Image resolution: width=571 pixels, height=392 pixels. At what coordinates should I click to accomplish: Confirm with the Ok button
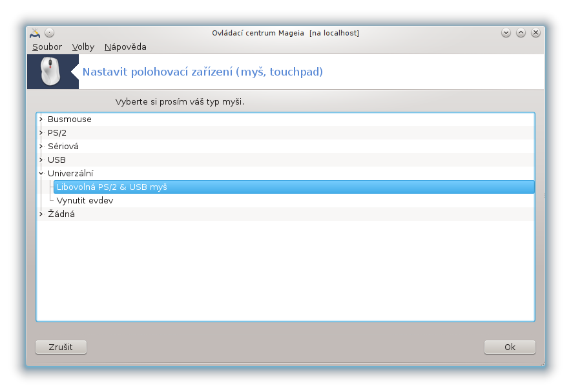(x=510, y=347)
